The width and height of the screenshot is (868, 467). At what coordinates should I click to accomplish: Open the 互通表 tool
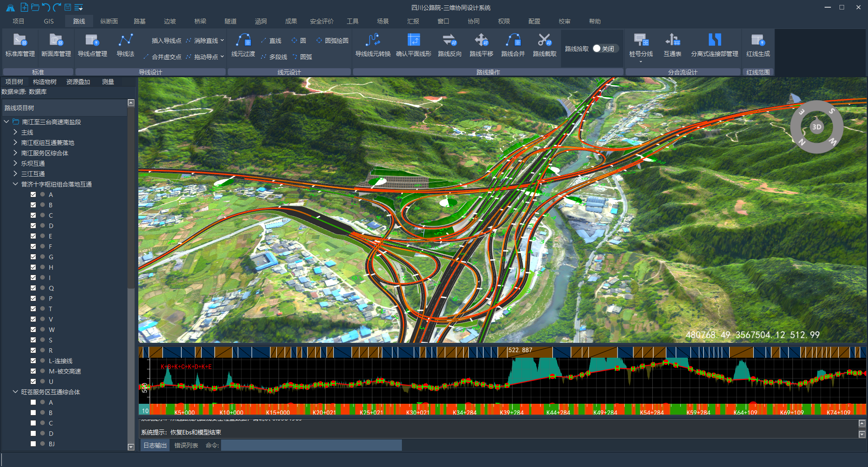coord(672,45)
